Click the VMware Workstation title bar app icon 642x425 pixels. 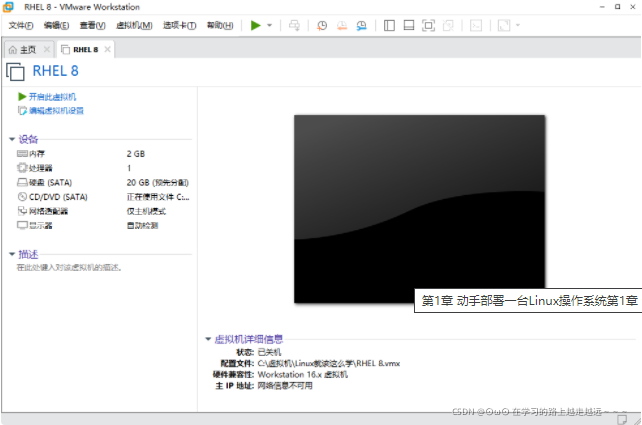point(8,7)
